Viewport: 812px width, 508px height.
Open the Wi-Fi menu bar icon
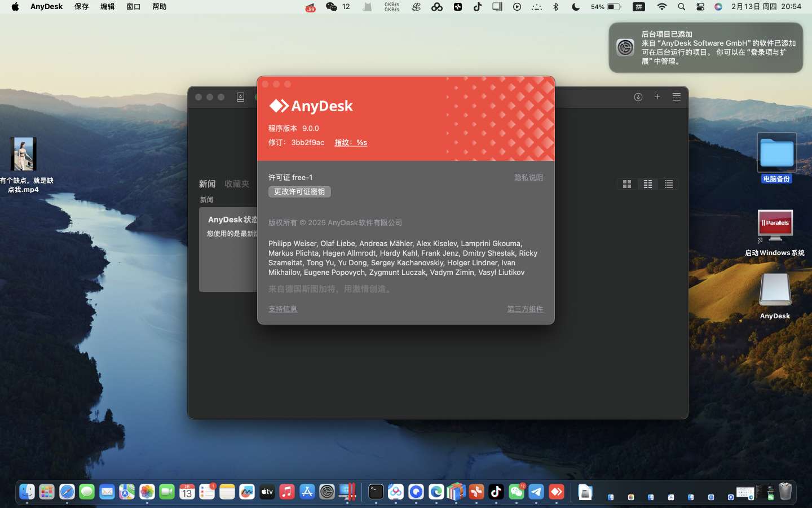tap(662, 7)
